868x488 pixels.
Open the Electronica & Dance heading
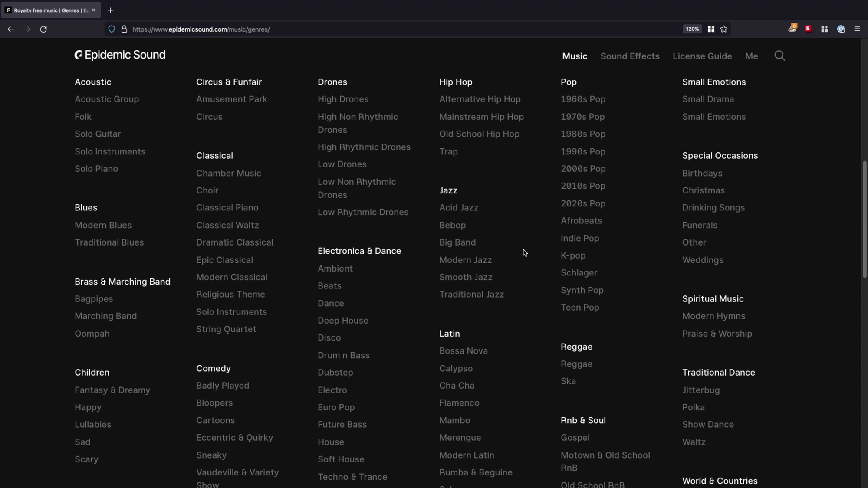[x=359, y=251]
